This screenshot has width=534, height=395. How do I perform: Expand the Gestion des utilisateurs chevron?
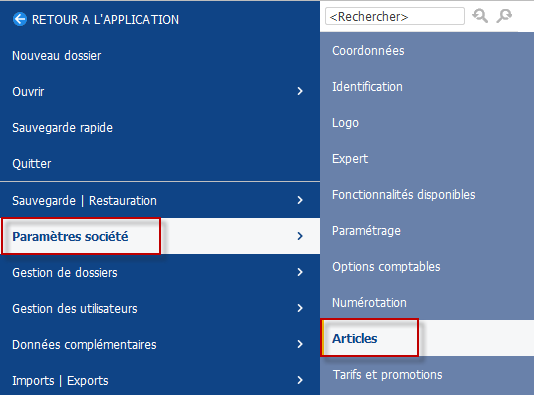point(300,308)
